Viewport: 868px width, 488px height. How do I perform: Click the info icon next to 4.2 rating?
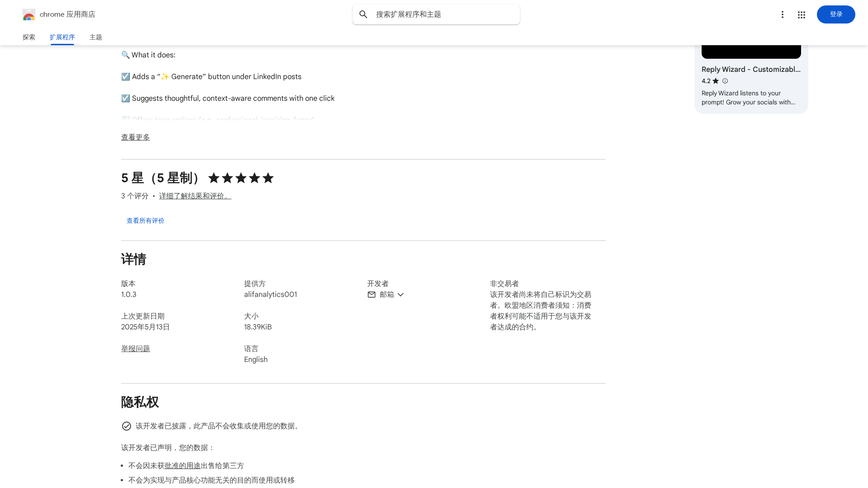pyautogui.click(x=725, y=81)
